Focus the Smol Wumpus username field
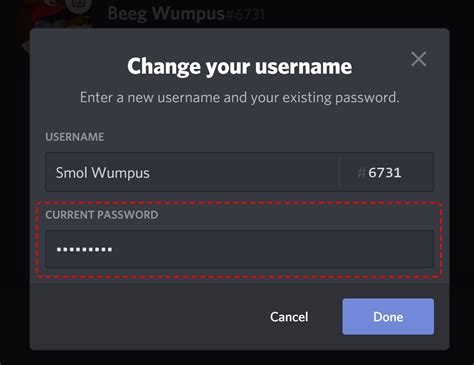The height and width of the screenshot is (365, 474). (192, 172)
